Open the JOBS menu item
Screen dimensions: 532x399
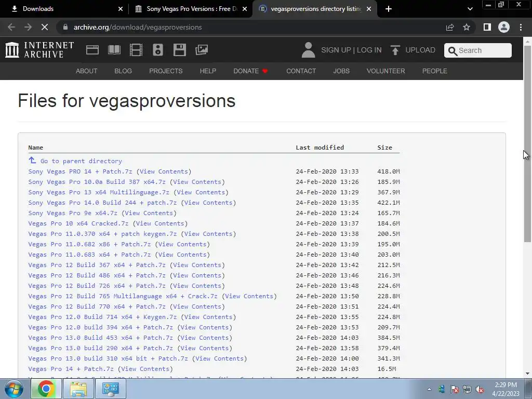click(x=341, y=71)
